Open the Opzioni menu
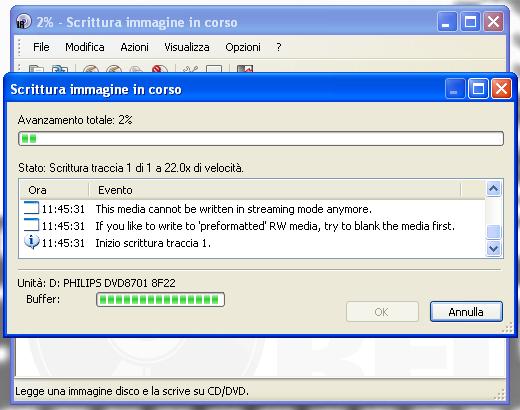This screenshot has height=410, width=520. (243, 47)
